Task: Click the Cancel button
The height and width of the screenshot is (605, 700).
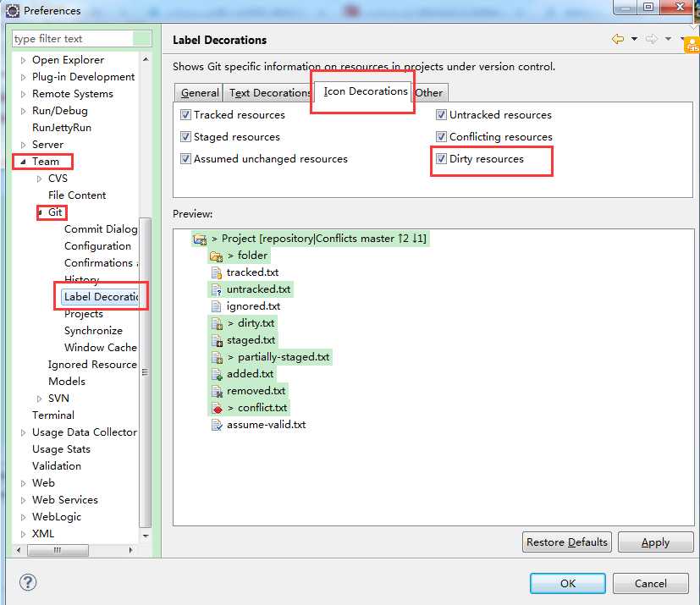Action: click(650, 583)
